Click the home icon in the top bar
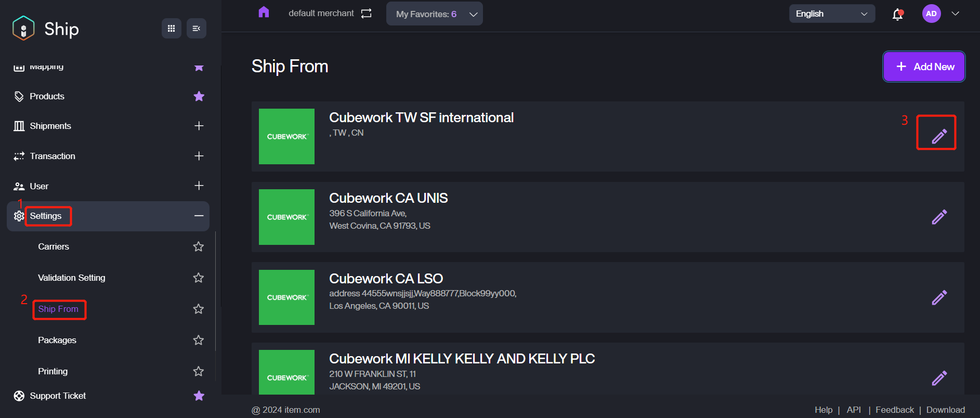The image size is (980, 418). pos(264,12)
